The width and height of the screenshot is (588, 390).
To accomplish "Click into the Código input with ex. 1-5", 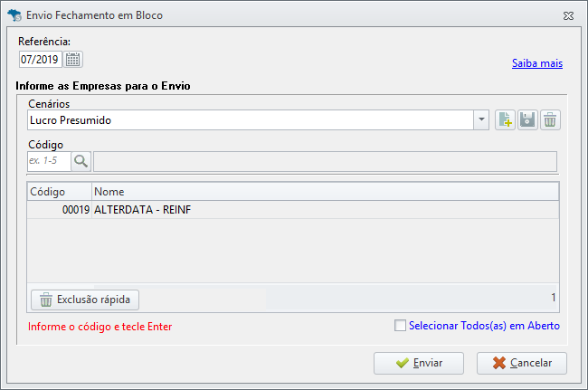I will click(49, 161).
